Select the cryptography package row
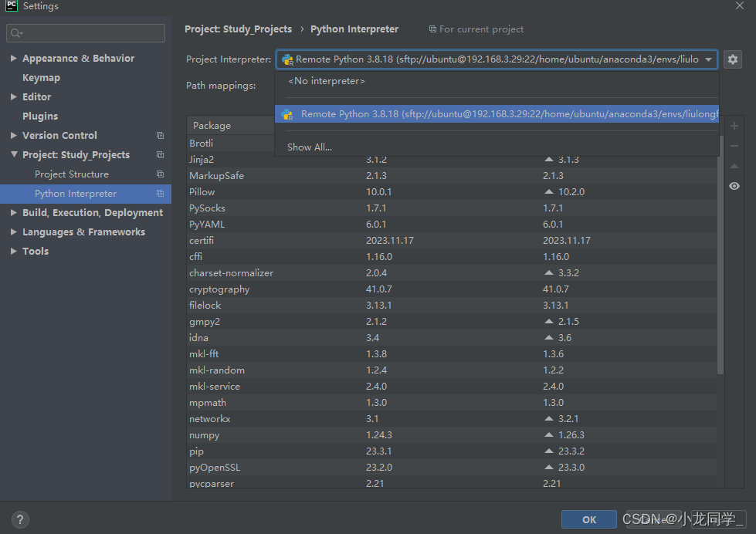Viewport: 756px width, 534px height. click(x=452, y=289)
